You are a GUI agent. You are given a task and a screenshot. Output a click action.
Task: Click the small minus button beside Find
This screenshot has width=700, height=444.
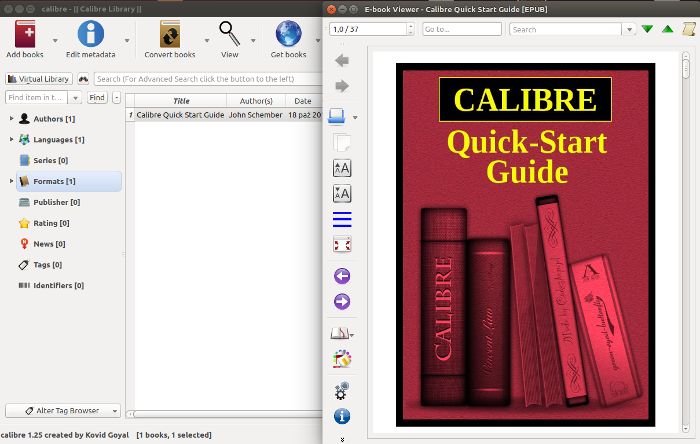click(x=116, y=97)
